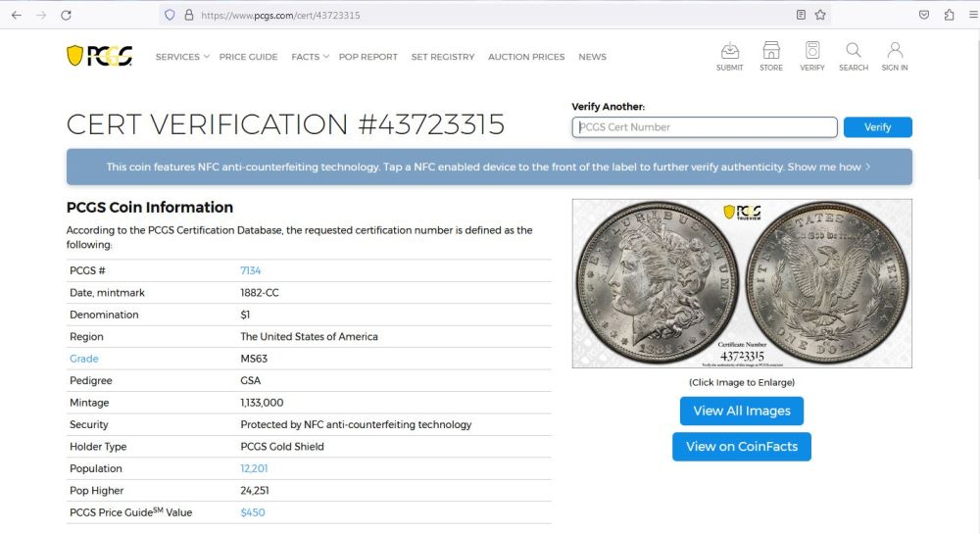Open the browser hamburger menu
This screenshot has width=980, height=534.
[973, 15]
